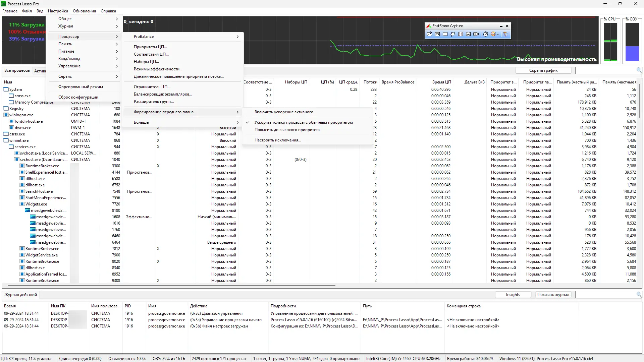Choose freehand region capture star icon
The image size is (644, 362).
(453, 34)
